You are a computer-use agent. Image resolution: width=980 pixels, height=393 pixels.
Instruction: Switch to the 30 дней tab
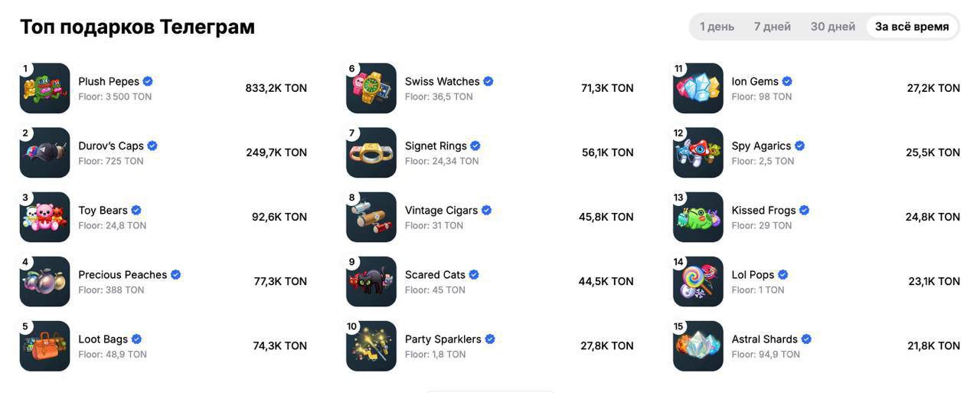[833, 27]
